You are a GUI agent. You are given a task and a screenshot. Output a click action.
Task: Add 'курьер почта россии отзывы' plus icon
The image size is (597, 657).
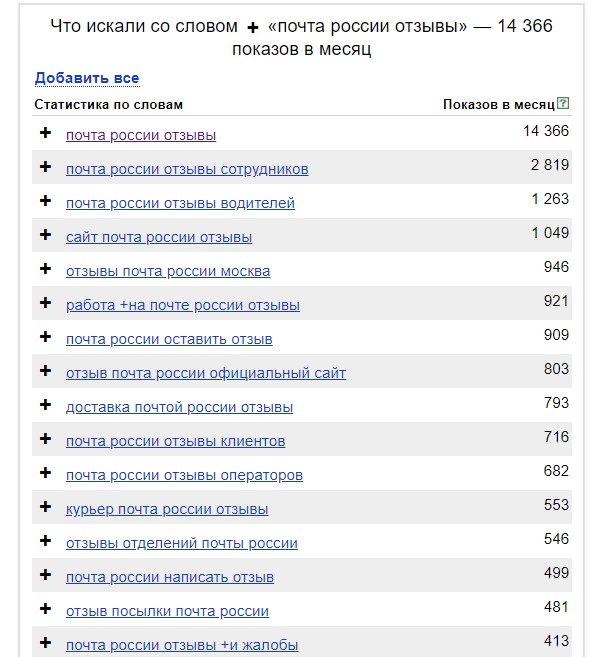tap(45, 507)
